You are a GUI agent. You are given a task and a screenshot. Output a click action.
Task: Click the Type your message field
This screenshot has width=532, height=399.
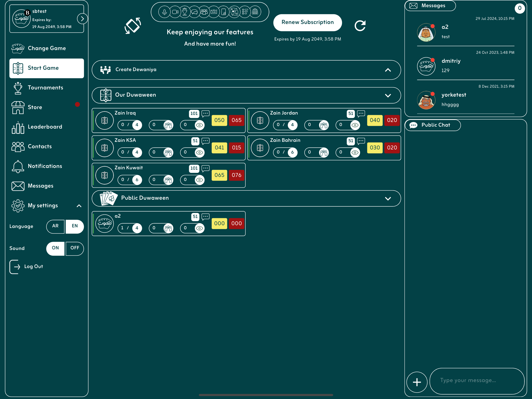tap(477, 380)
